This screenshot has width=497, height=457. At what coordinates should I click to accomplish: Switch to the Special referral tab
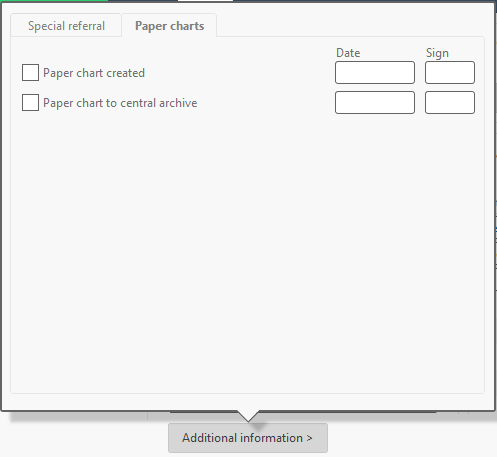tap(66, 26)
